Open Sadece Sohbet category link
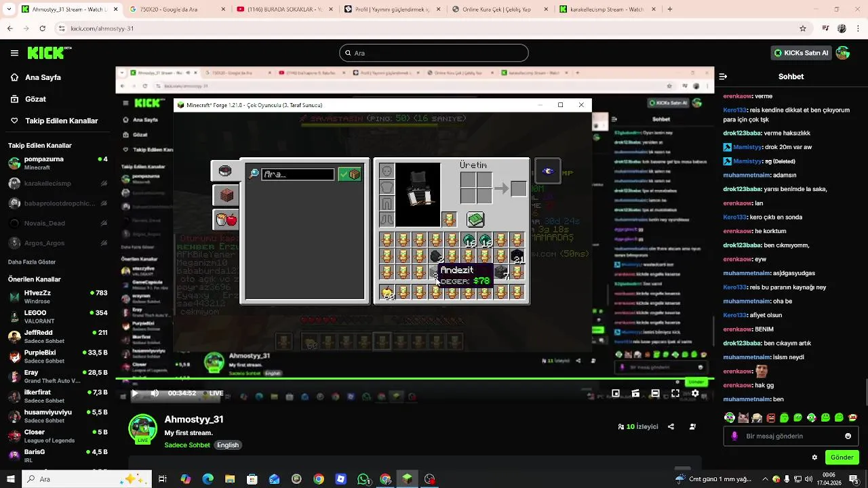The width and height of the screenshot is (868, 488). 187,445
